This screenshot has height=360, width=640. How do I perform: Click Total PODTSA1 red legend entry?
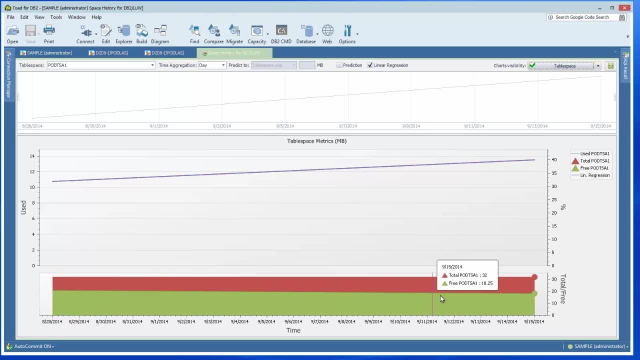click(591, 161)
